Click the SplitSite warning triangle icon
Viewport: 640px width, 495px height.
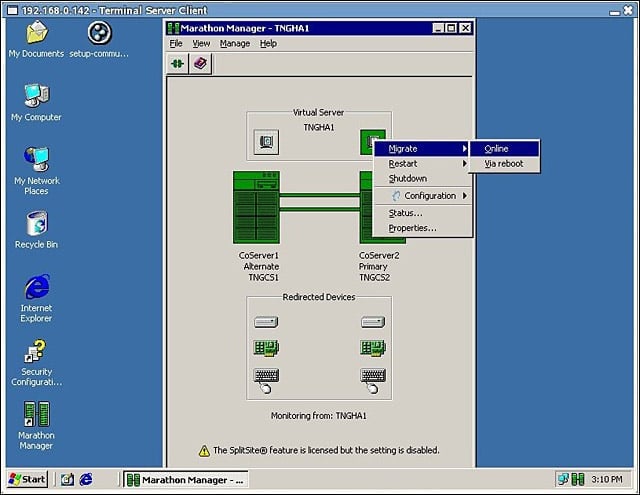coord(204,451)
